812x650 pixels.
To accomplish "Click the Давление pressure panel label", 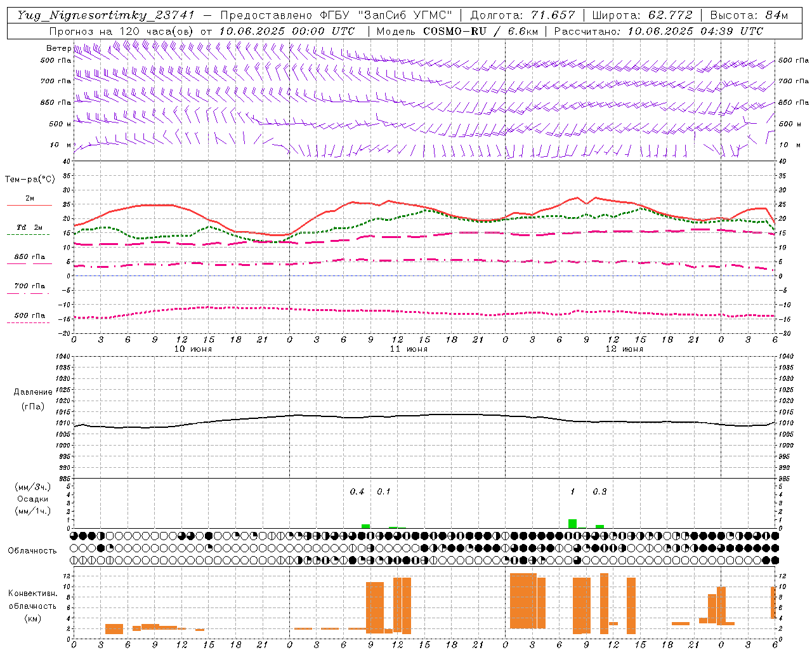I will (33, 392).
